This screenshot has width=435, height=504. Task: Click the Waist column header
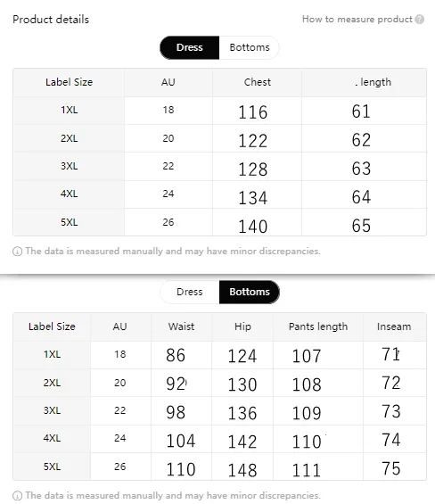pos(181,326)
